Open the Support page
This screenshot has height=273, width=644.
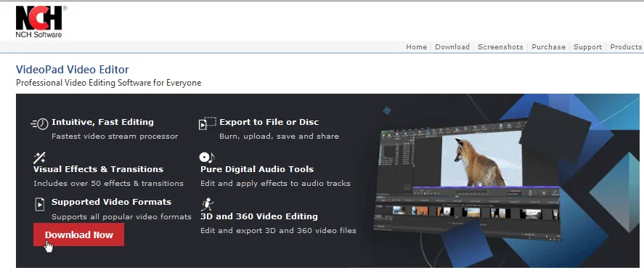587,46
